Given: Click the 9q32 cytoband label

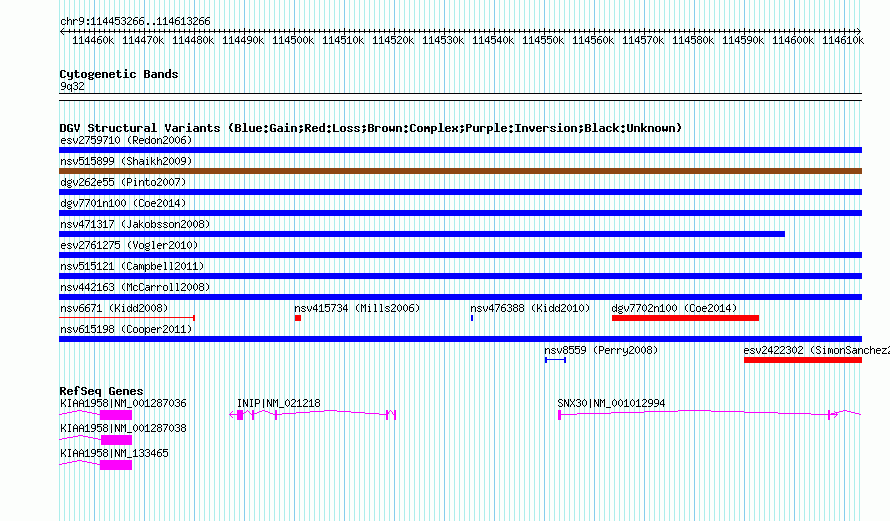Looking at the screenshot, I should coord(72,86).
